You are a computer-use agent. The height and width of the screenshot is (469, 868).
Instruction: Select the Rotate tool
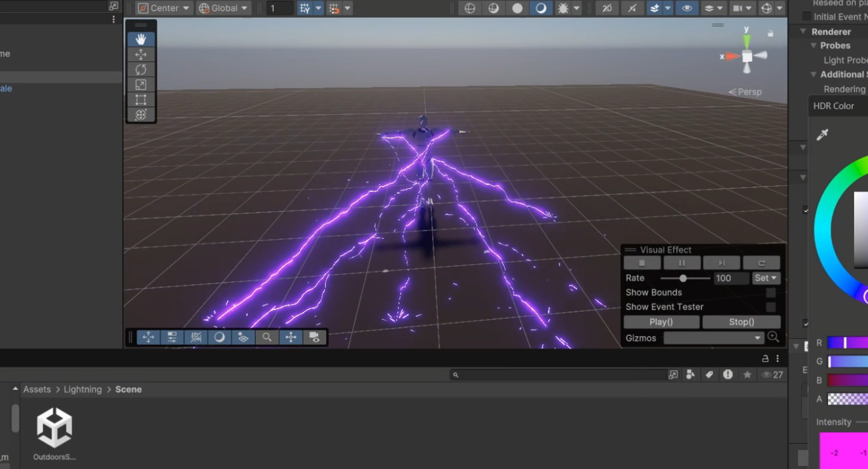pos(141,70)
